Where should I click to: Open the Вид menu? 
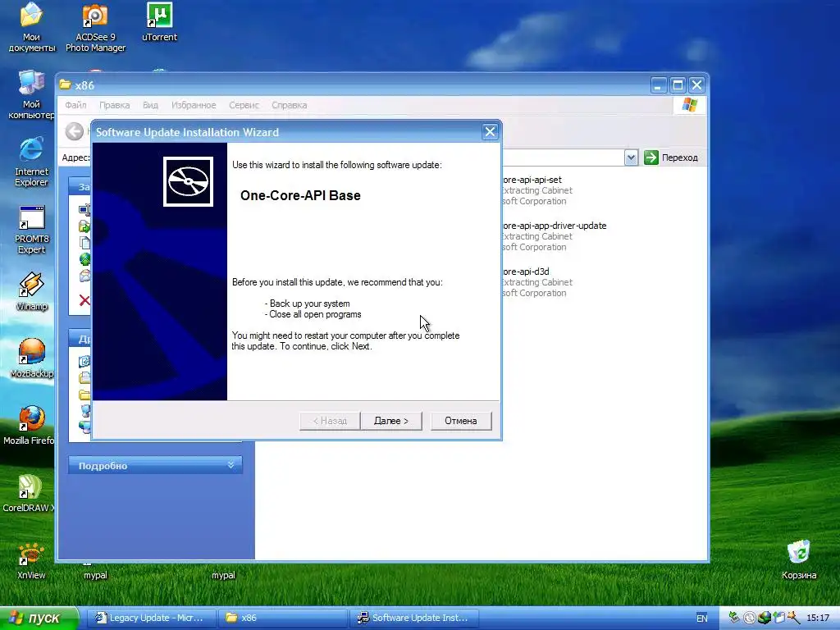151,105
